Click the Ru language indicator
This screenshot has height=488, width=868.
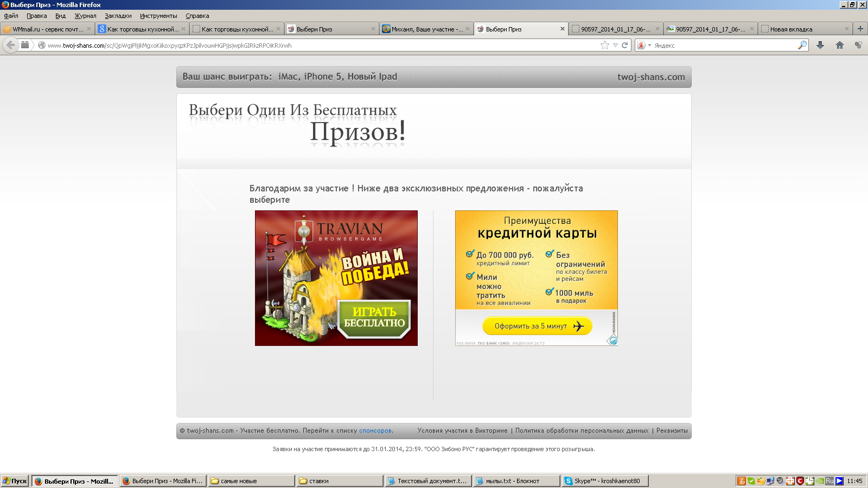(x=829, y=481)
